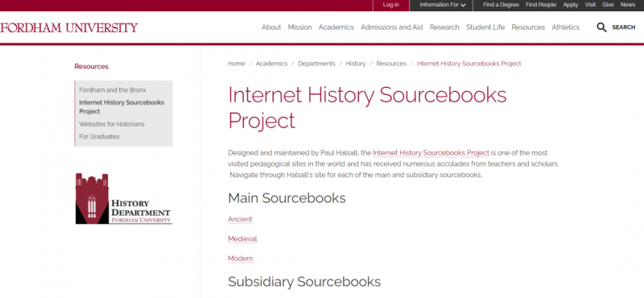Open the Medieval sourcebook link
The image size is (644, 298).
[x=242, y=239]
